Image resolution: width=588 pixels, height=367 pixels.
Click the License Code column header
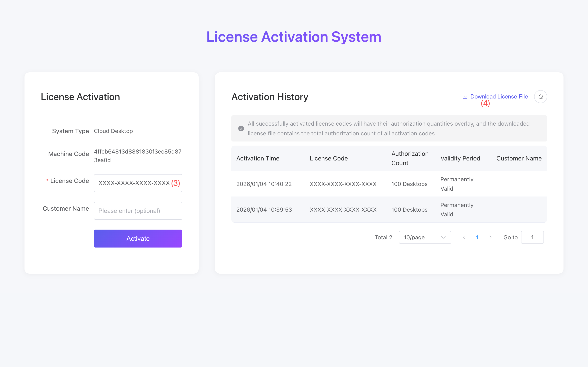click(329, 158)
